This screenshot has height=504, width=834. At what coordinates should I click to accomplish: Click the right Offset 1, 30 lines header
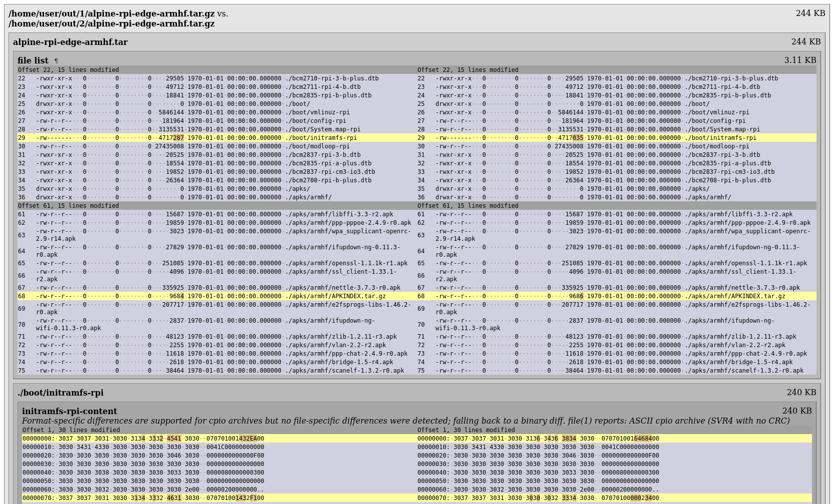pyautogui.click(x=466, y=430)
